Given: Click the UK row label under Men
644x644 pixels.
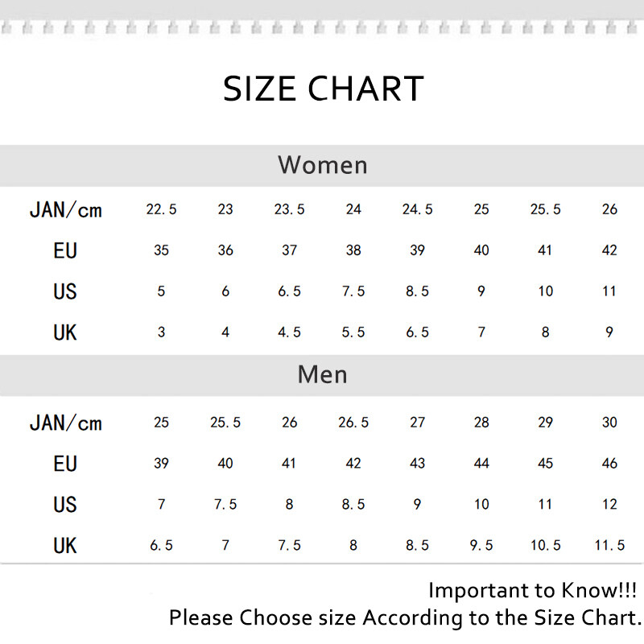Looking at the screenshot, I should coord(65,546).
